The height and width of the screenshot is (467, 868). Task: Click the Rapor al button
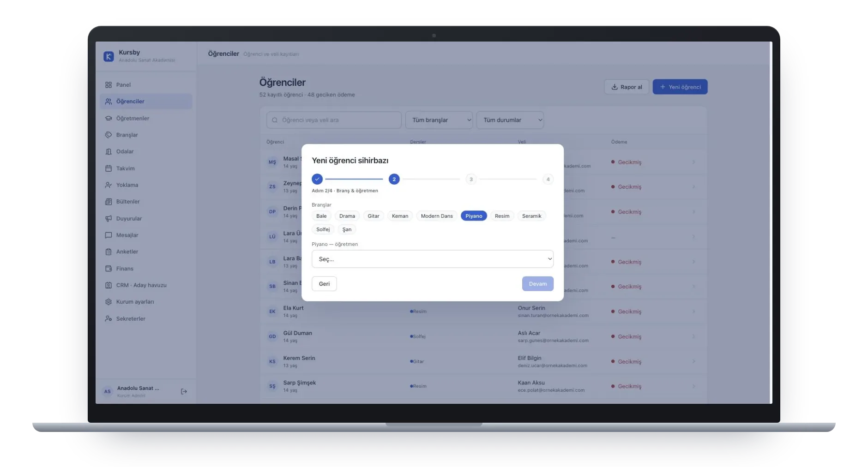(627, 87)
